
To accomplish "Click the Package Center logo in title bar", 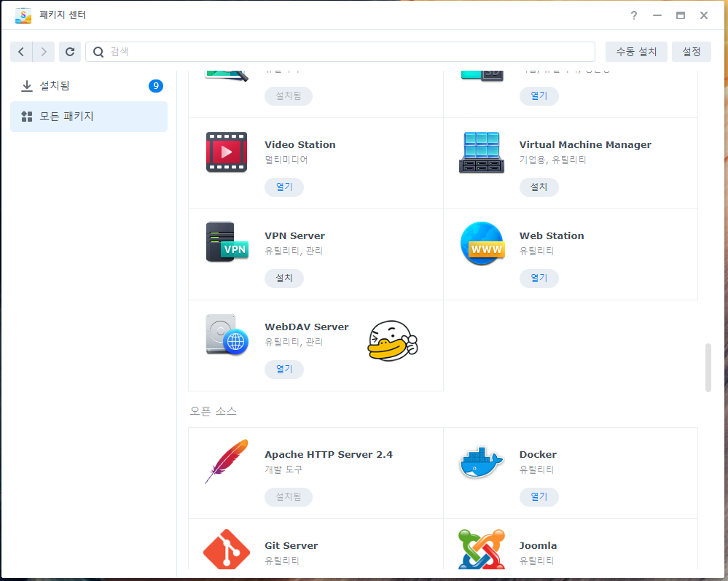I will click(23, 15).
